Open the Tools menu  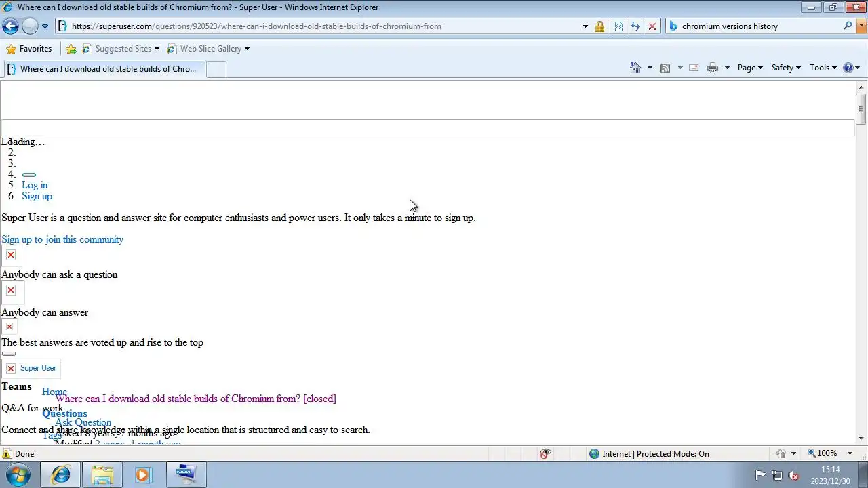click(823, 68)
